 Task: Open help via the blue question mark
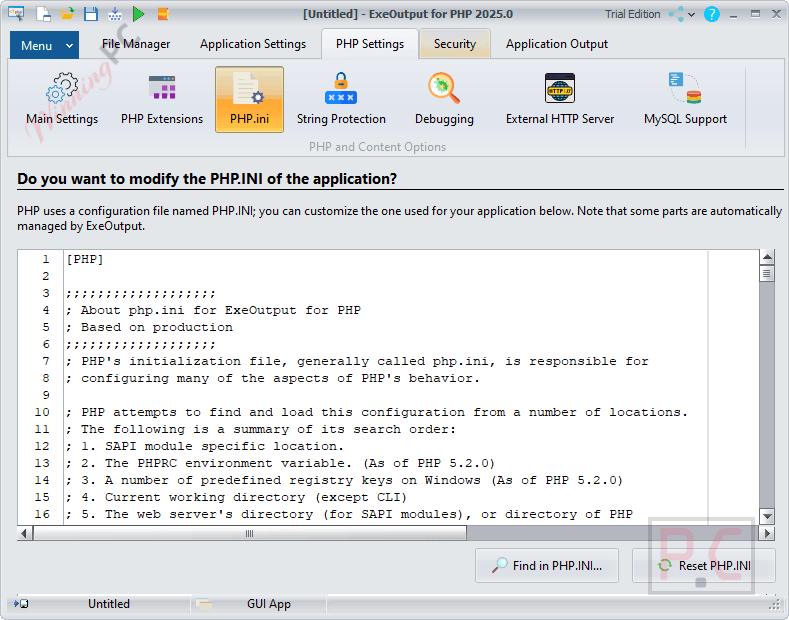[x=712, y=14]
